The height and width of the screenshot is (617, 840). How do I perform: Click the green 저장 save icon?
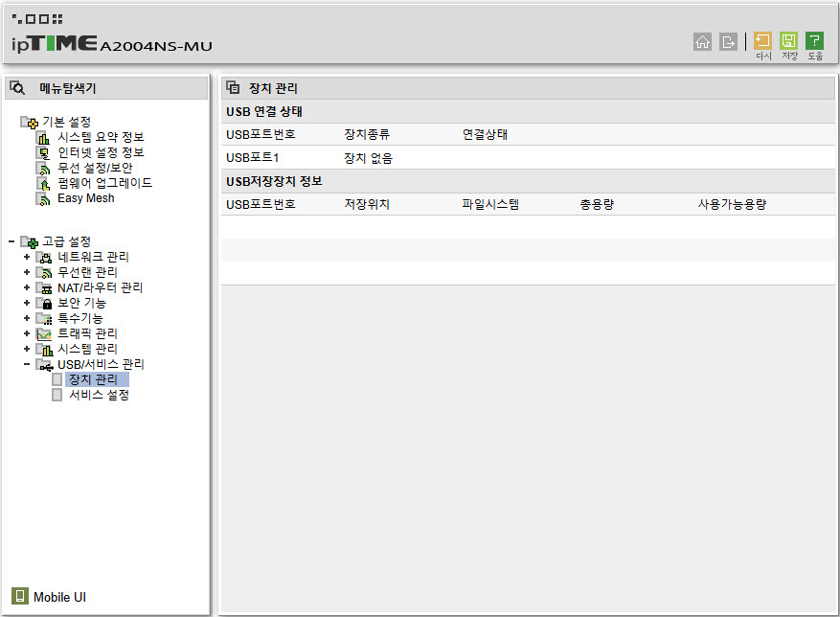(788, 40)
